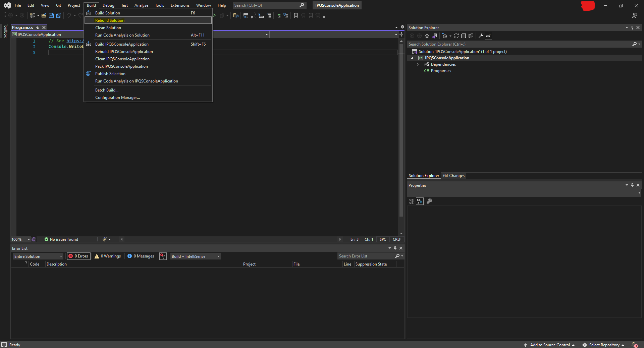Click the uncomment selection toolbar icon
Screen dimensions: 644x348
click(x=286, y=15)
